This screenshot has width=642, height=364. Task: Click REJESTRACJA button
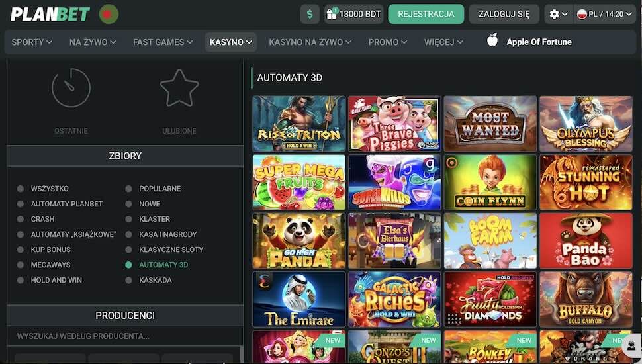pos(426,14)
